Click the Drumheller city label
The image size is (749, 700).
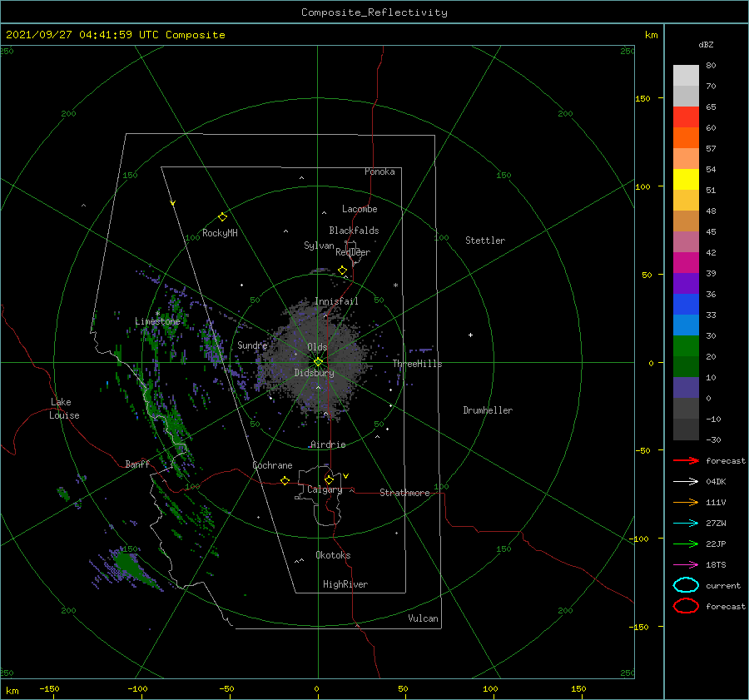tap(488, 410)
